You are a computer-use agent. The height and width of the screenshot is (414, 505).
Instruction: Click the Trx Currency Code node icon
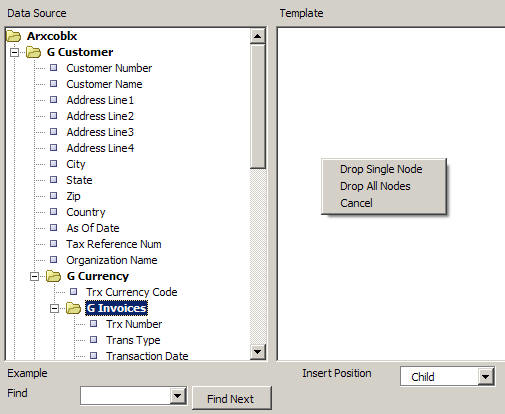[x=74, y=292]
